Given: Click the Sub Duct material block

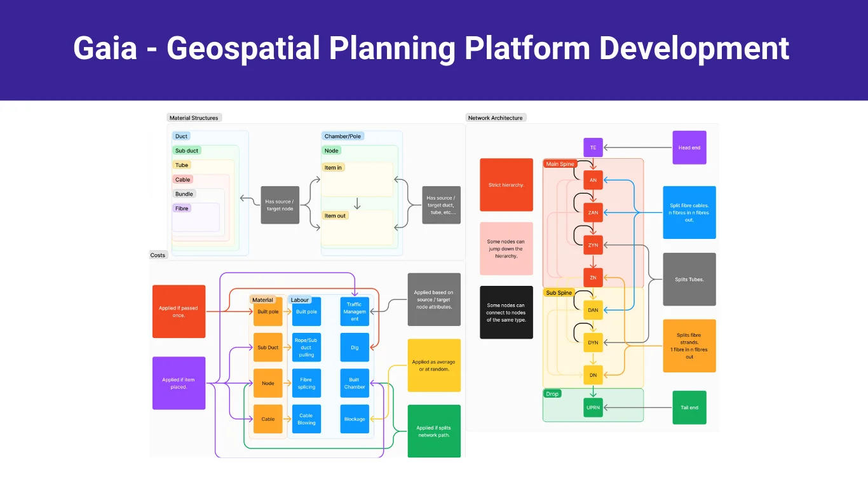Looking at the screenshot, I should click(268, 348).
